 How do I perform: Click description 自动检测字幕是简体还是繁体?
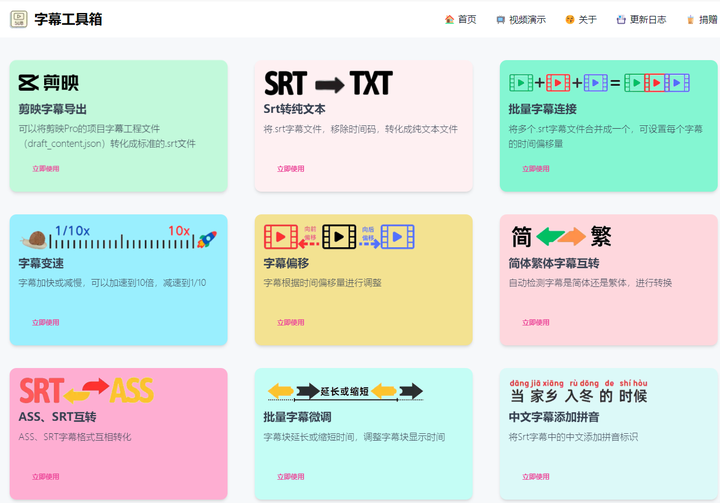point(590,283)
